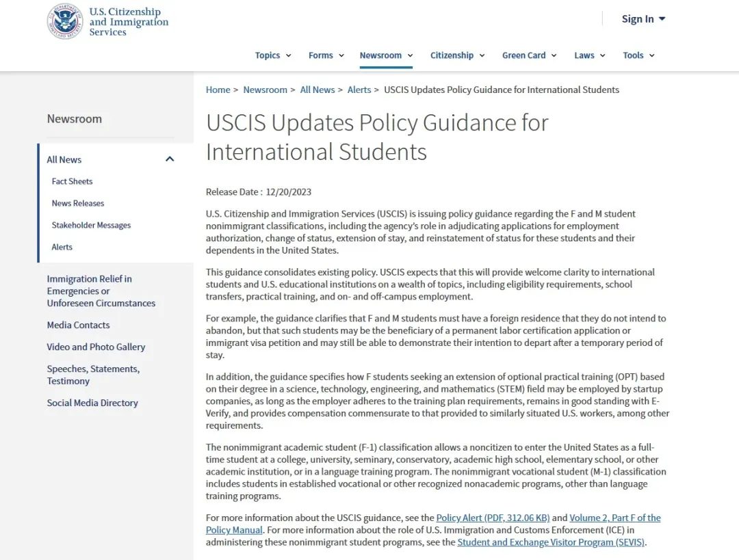Go to Video and Photo Gallery
739x560 pixels.
coord(96,347)
